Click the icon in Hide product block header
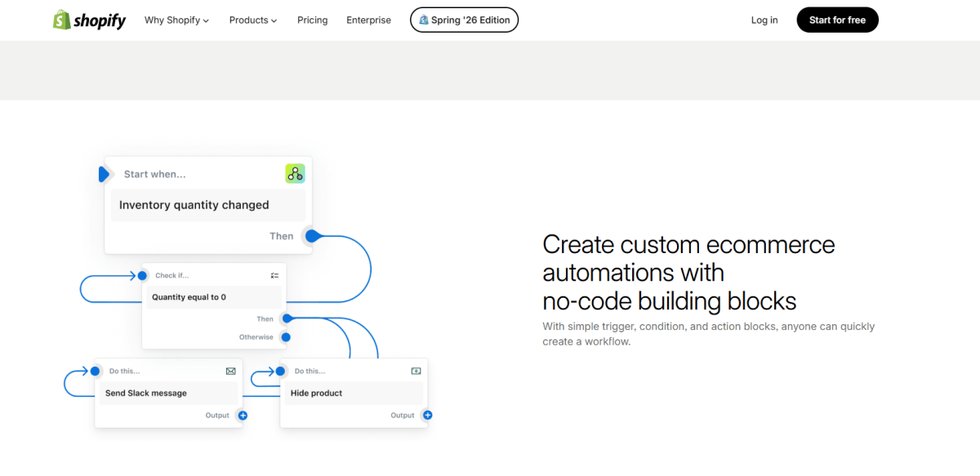Screen dimensions: 980x476 [416, 371]
